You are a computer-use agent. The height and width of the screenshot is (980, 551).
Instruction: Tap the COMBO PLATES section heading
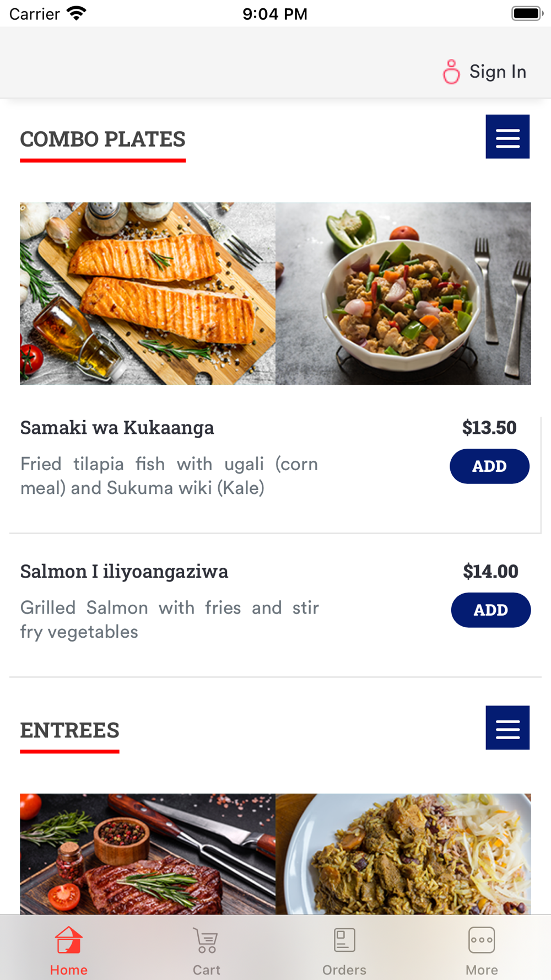pos(102,139)
